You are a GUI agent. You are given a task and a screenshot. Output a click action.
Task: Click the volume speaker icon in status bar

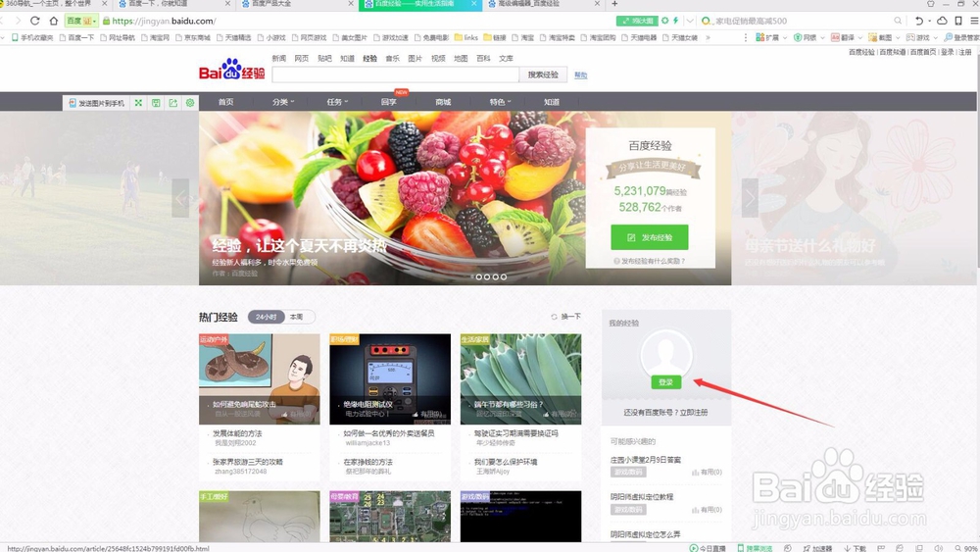[938, 548]
